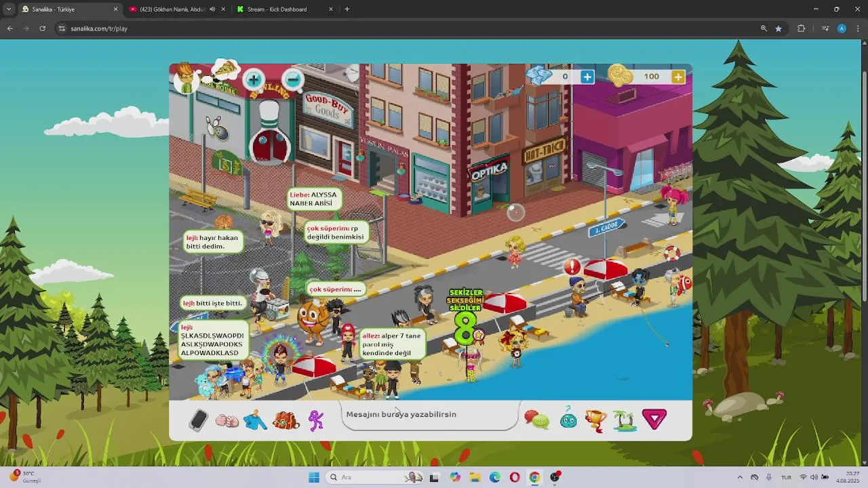Close the Stream - Kick Dashboard tab
This screenshot has height=488, width=868.
coord(331,9)
